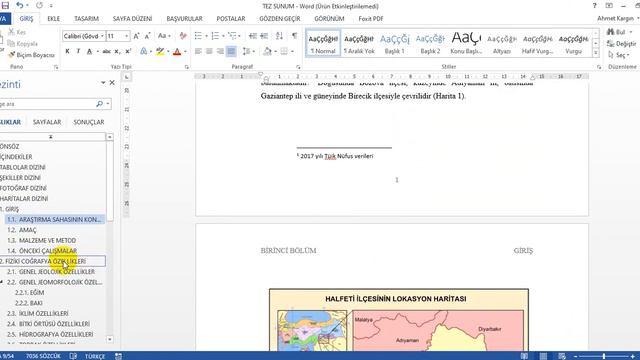The width and height of the screenshot is (640, 360).
Task: Open the Bullets list button
Action: click(200, 36)
